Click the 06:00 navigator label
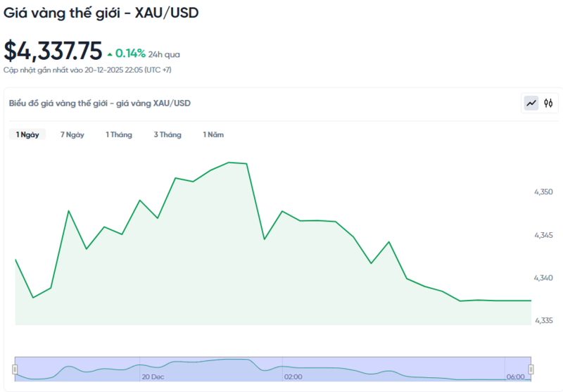563x392 pixels. click(515, 377)
